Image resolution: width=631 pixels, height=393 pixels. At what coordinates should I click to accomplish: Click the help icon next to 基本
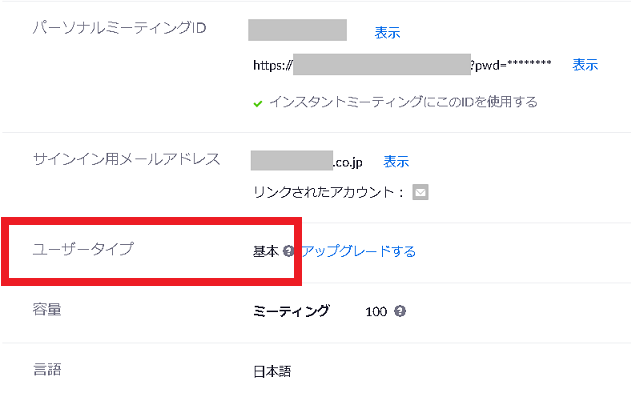point(288,251)
